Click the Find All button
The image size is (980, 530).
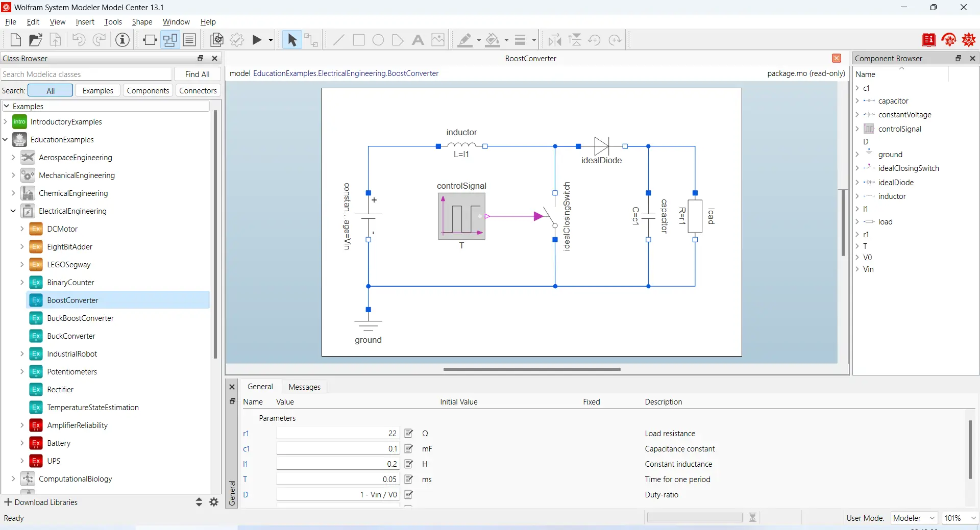coord(197,74)
